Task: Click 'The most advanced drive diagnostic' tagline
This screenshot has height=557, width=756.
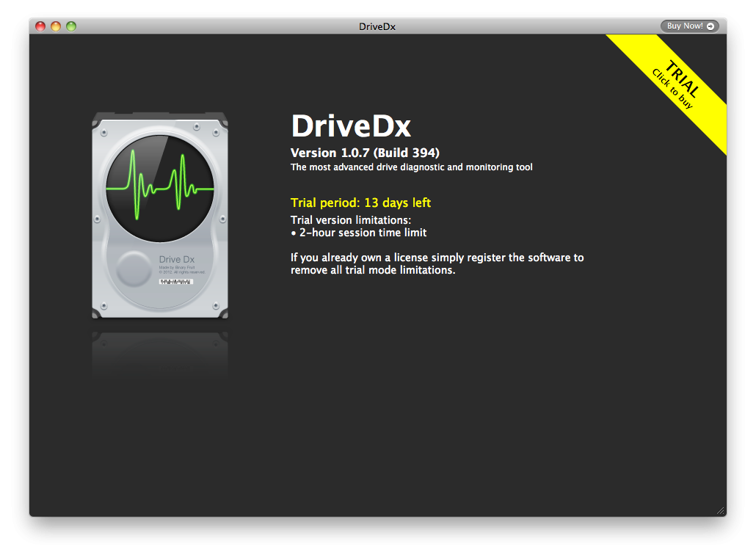Action: tap(411, 167)
